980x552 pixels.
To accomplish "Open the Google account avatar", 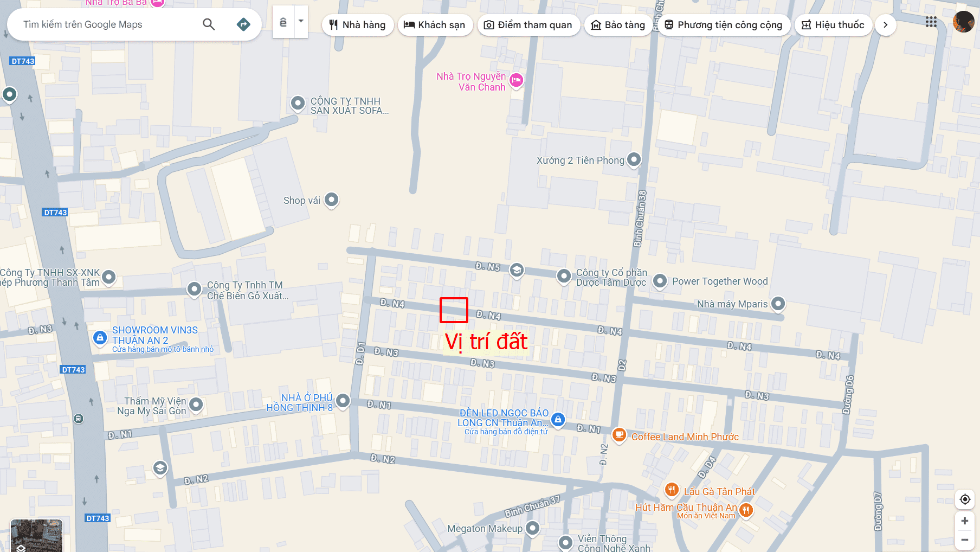I will pyautogui.click(x=963, y=22).
